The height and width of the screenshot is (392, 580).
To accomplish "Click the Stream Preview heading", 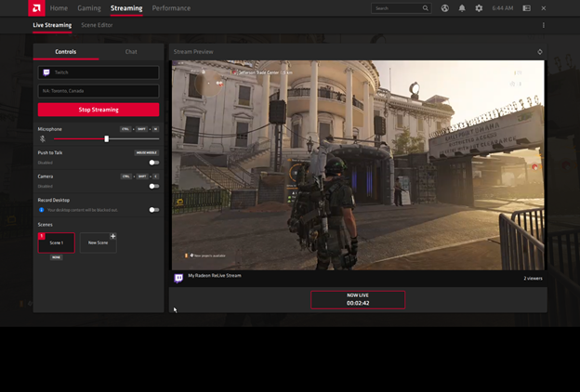I will tap(193, 52).
